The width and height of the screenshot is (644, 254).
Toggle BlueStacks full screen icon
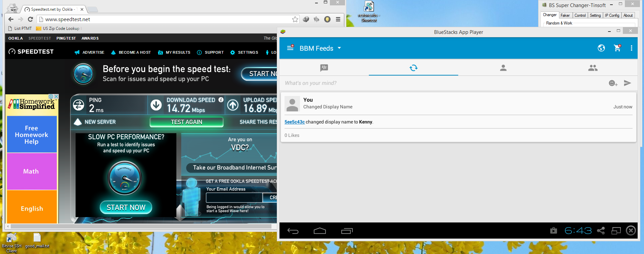(616, 231)
